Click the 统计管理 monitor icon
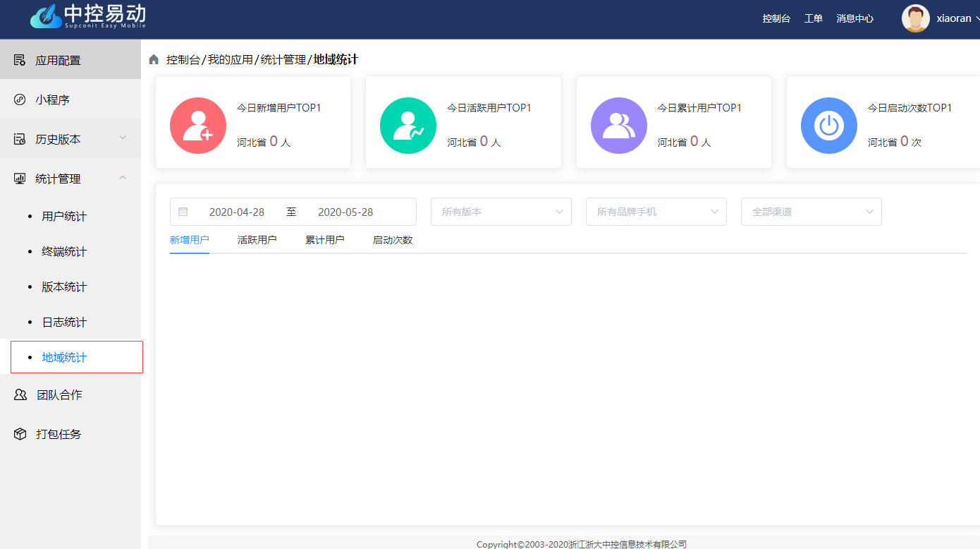 (20, 179)
